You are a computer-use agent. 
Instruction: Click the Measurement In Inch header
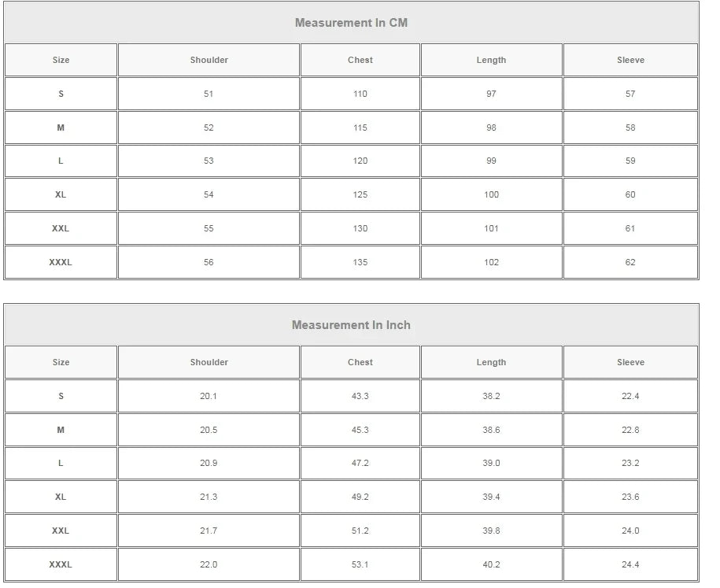coord(351,325)
